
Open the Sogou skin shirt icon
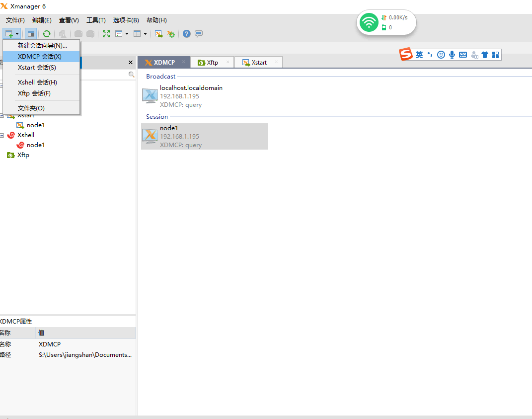(485, 55)
